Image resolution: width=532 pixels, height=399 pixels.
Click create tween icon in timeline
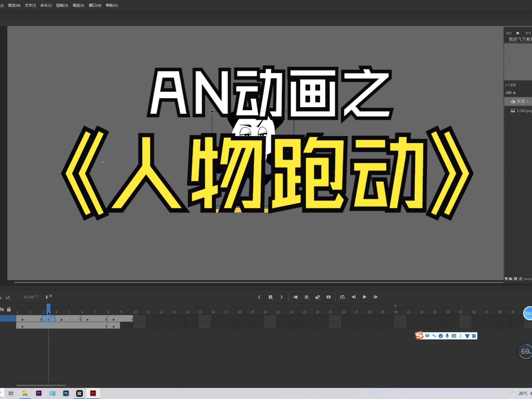tap(318, 297)
